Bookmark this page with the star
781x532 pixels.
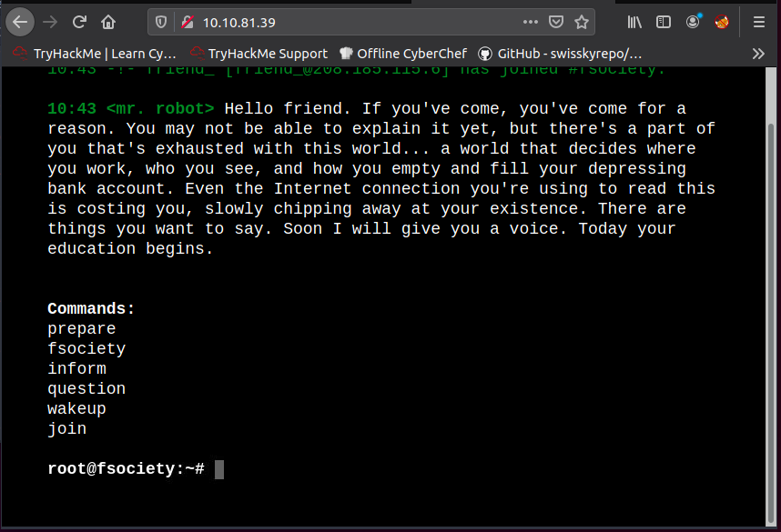582,22
